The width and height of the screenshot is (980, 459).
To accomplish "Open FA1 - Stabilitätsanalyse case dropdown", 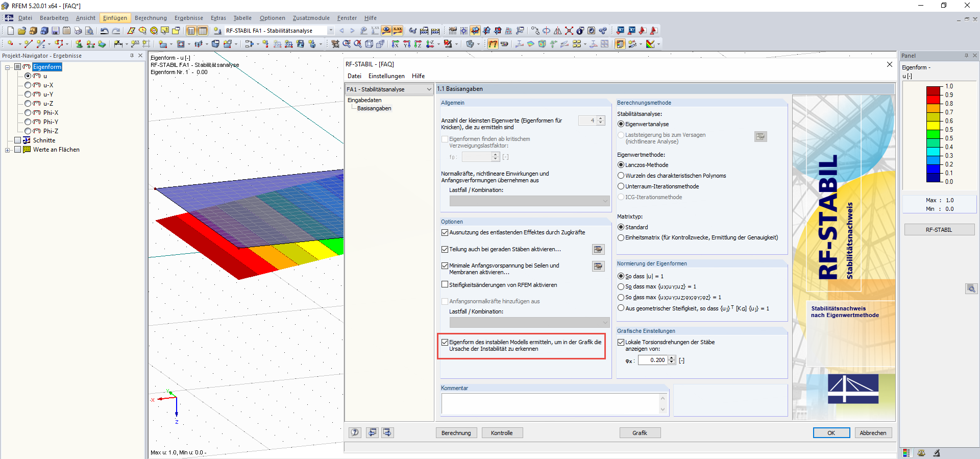I will click(x=429, y=89).
